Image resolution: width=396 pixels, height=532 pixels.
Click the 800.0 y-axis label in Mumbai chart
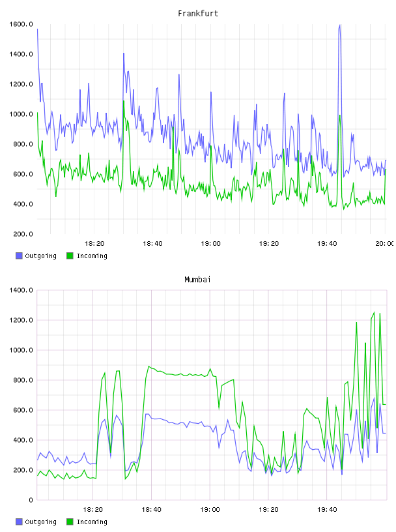click(23, 380)
